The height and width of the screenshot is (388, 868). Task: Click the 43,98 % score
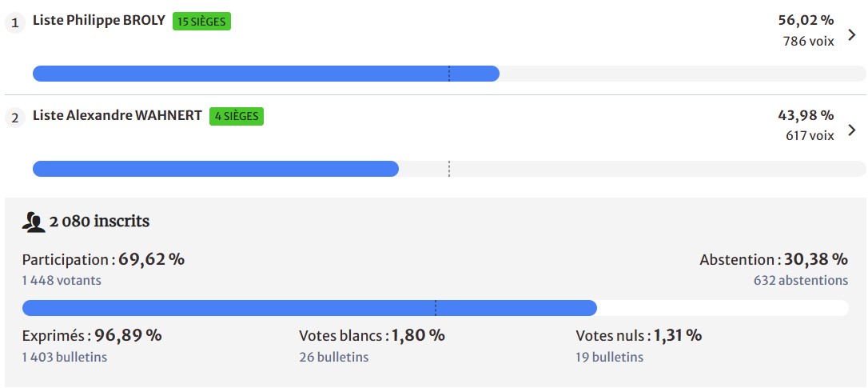(806, 115)
